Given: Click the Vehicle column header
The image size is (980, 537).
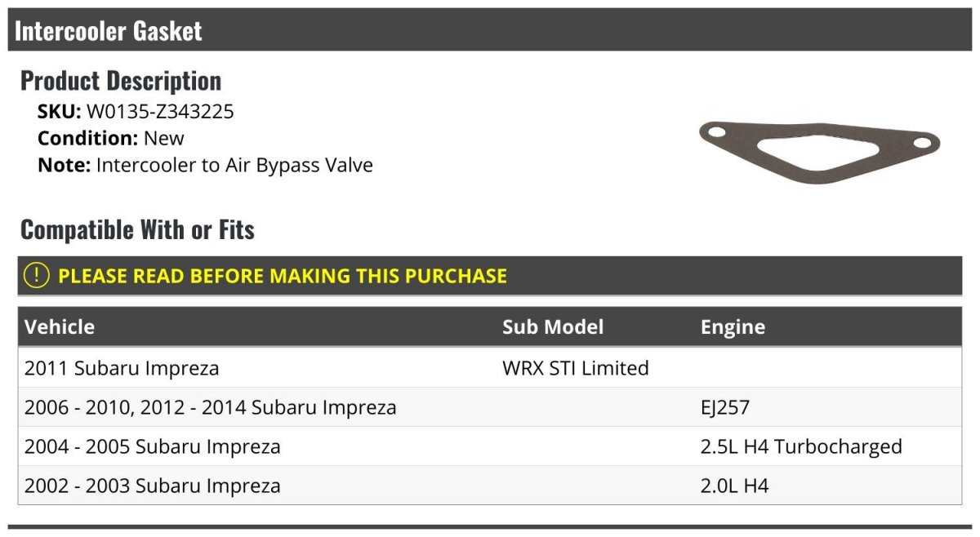Looking at the screenshot, I should pos(60,327).
